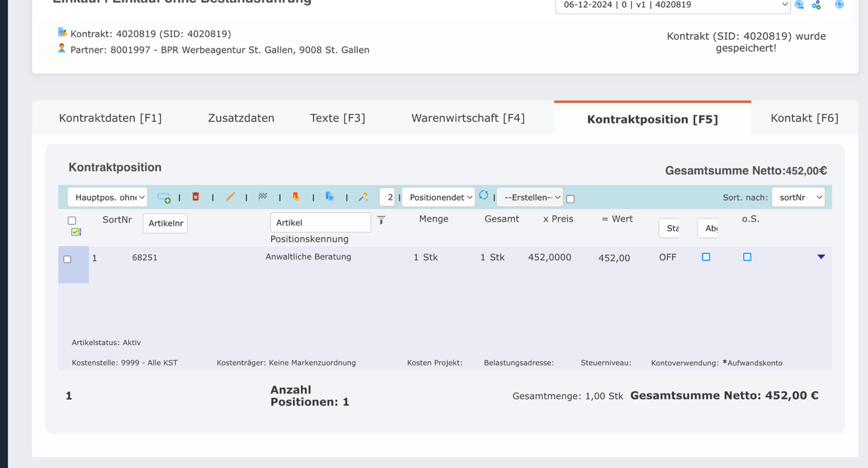Click the blue copy icon in the toolbar
The image size is (868, 468).
click(329, 197)
